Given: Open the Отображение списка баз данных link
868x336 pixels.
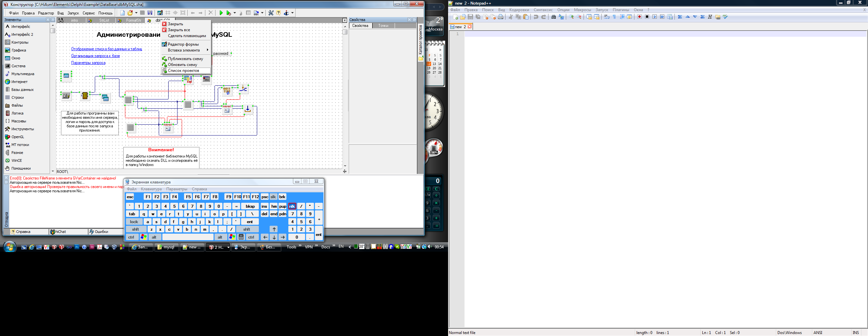Looking at the screenshot, I should [x=107, y=49].
